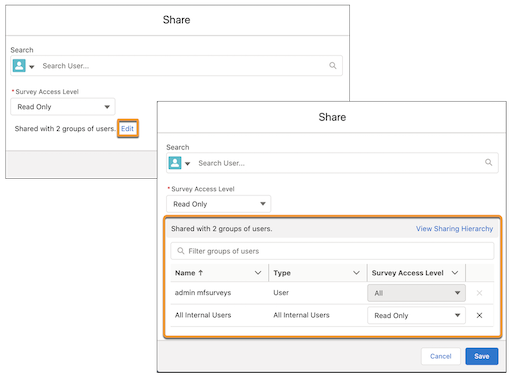The height and width of the screenshot is (376, 509).
Task: Click Edit link in back Share dialog
Action: pyautogui.click(x=127, y=129)
